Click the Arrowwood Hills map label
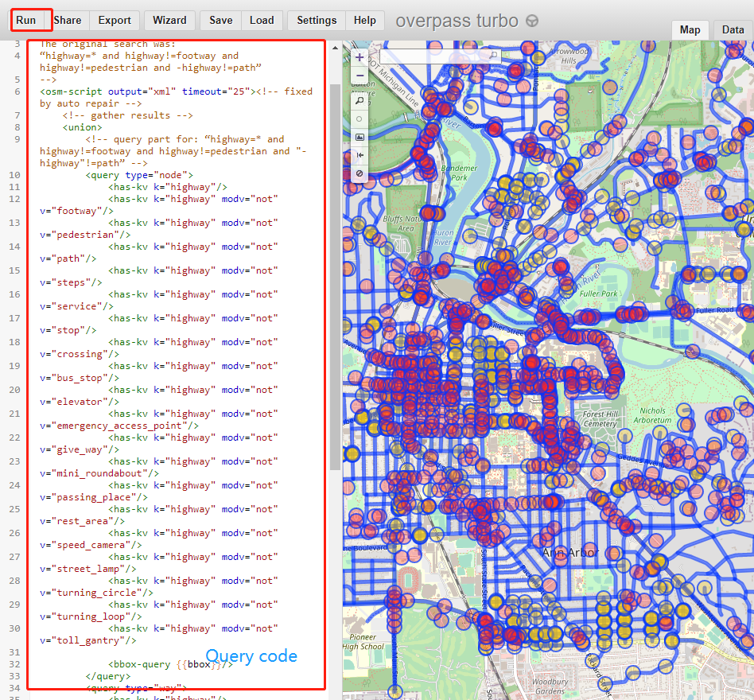The width and height of the screenshot is (754, 700). [x=569, y=56]
